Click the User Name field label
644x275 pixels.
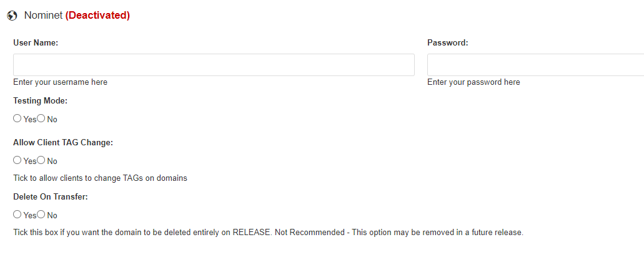coord(36,42)
